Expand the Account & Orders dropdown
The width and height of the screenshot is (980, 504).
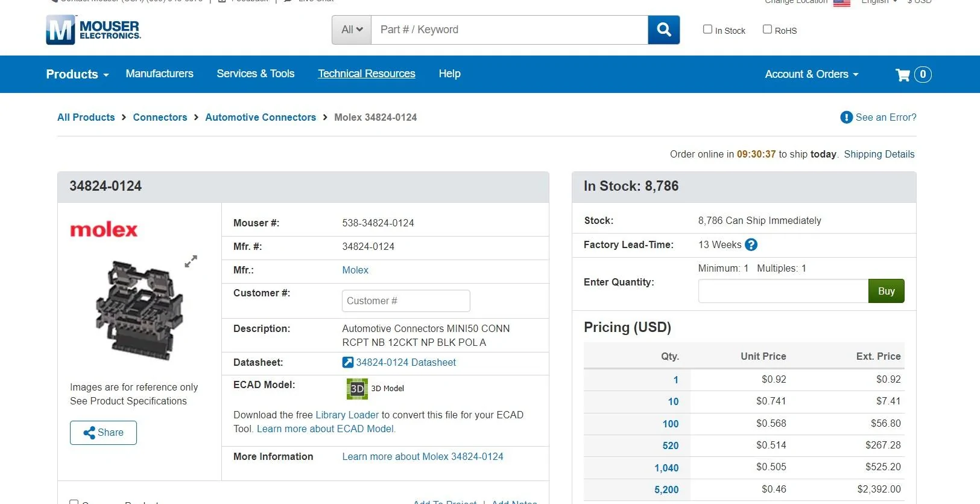812,74
